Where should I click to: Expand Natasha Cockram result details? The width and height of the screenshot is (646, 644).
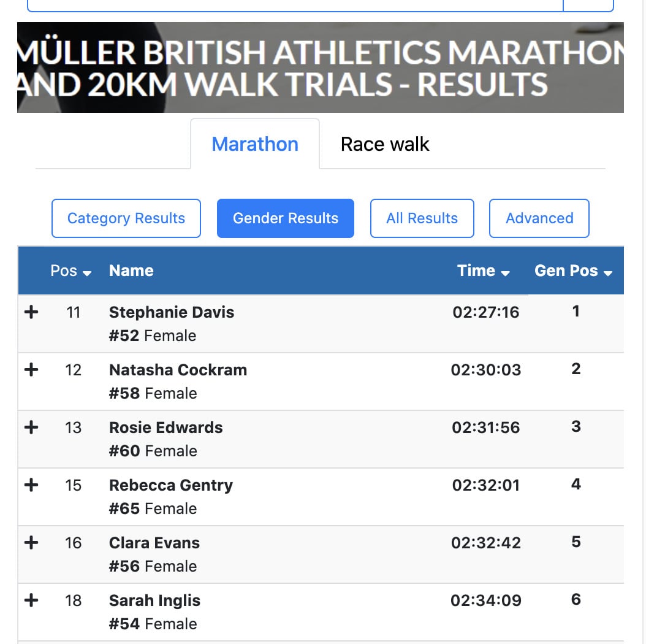pyautogui.click(x=31, y=370)
